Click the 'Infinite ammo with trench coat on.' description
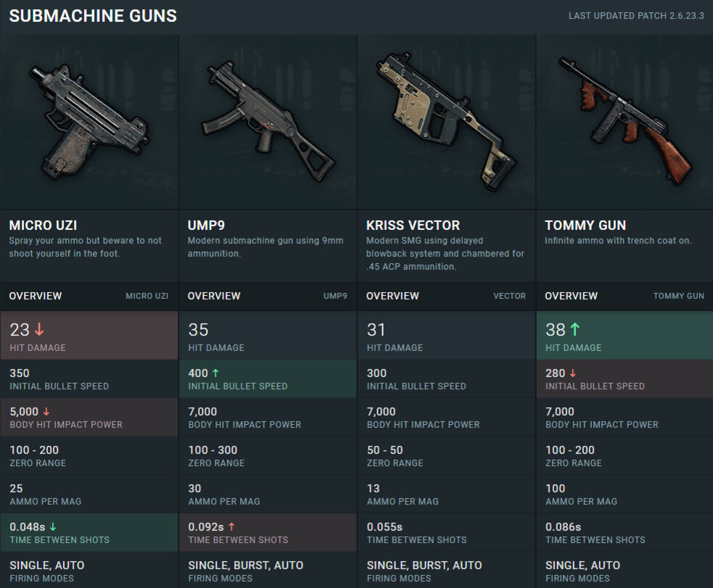 618,241
